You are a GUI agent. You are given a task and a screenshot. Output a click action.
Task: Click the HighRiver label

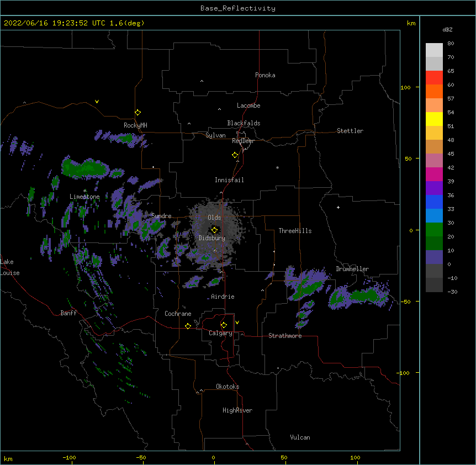[237, 410]
